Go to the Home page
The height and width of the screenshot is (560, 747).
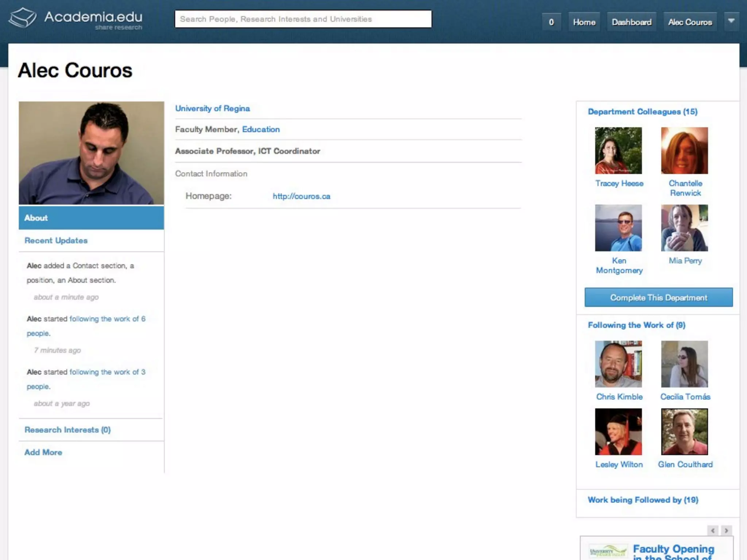[x=584, y=22]
